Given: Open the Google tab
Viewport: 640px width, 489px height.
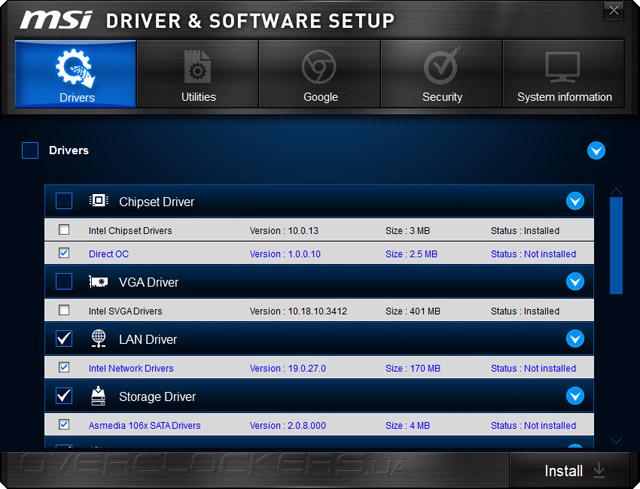Looking at the screenshot, I should coord(320,74).
